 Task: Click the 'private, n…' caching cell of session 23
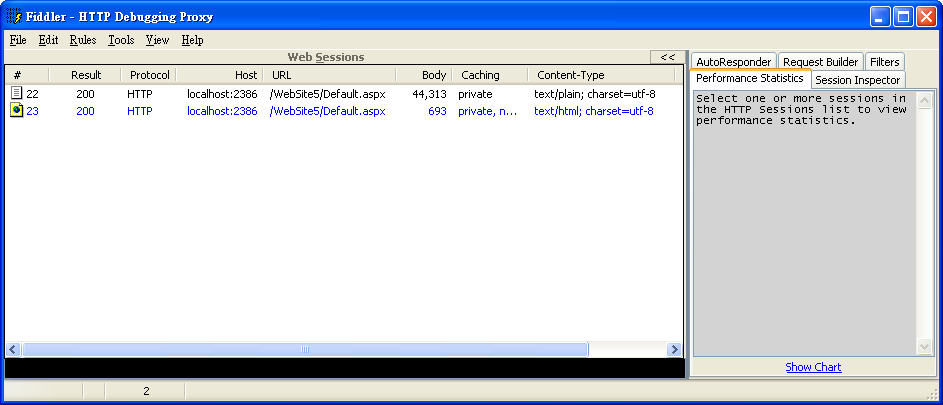488,111
